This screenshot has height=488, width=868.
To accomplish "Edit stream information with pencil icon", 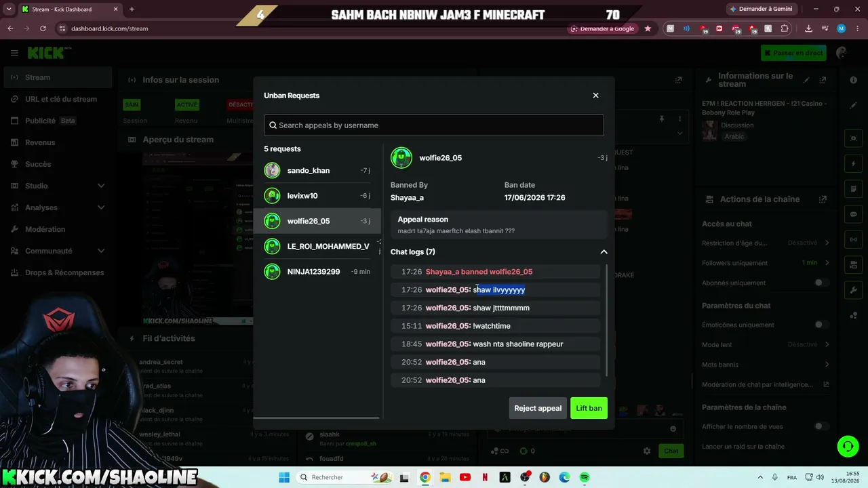I will [806, 80].
